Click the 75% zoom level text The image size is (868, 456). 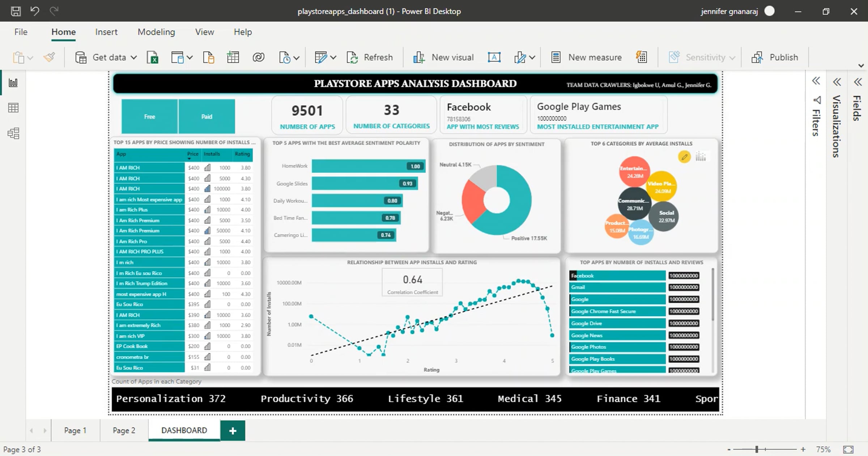coord(824,449)
